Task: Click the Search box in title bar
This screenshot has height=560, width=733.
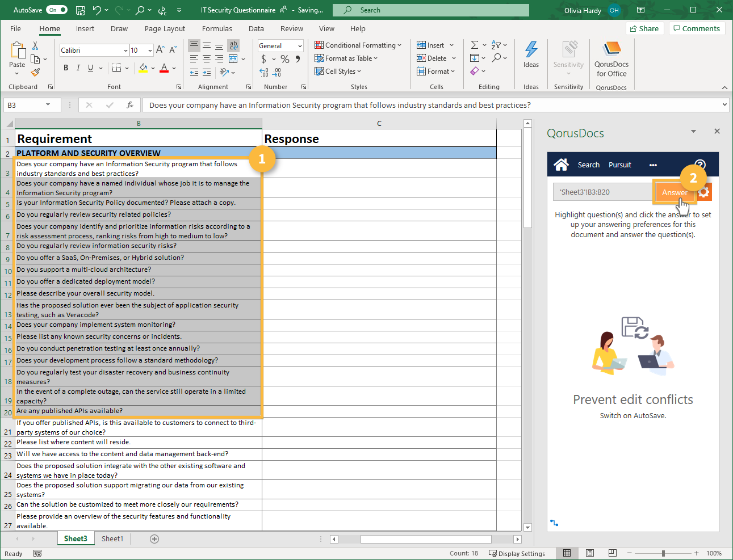Action: click(x=431, y=10)
